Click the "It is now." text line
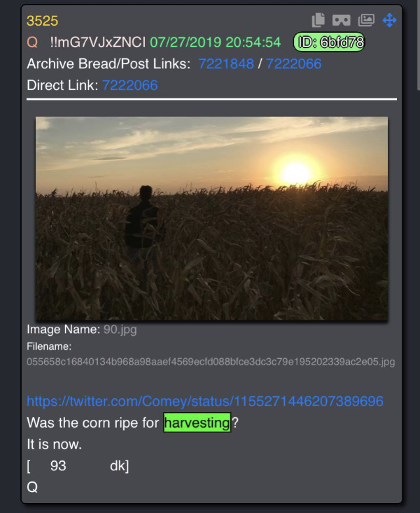Screen dimensions: 420x513 (54, 444)
